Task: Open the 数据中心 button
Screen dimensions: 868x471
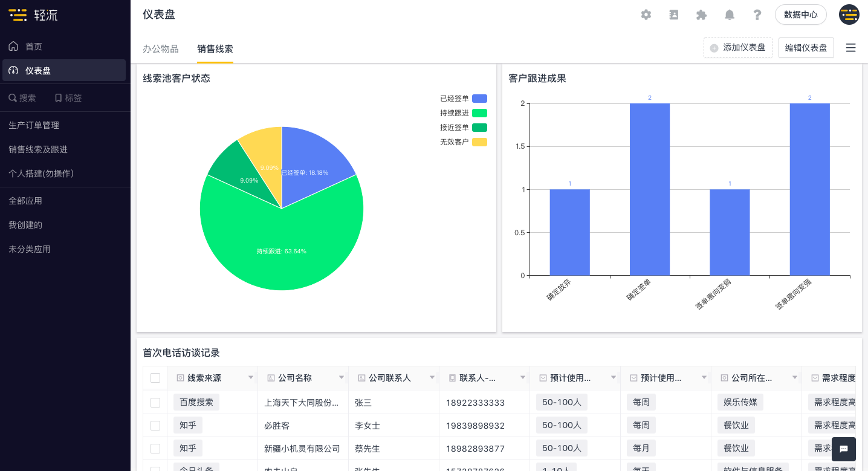Action: tap(800, 15)
